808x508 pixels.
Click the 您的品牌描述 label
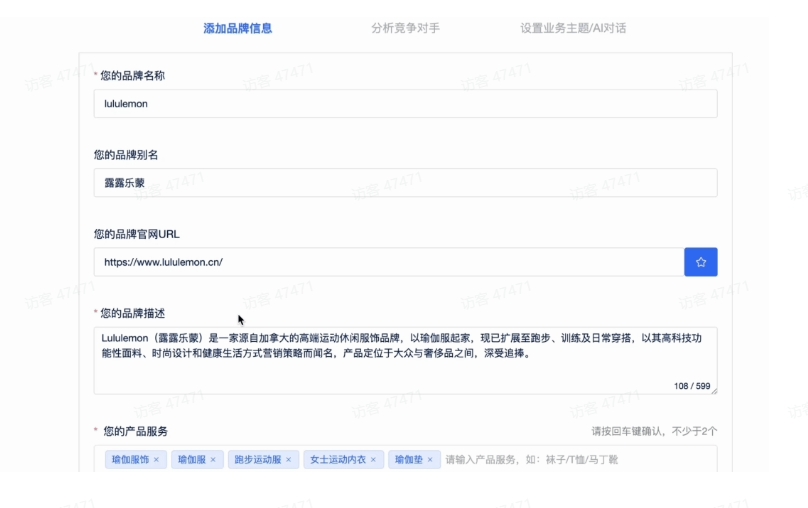tap(132, 313)
